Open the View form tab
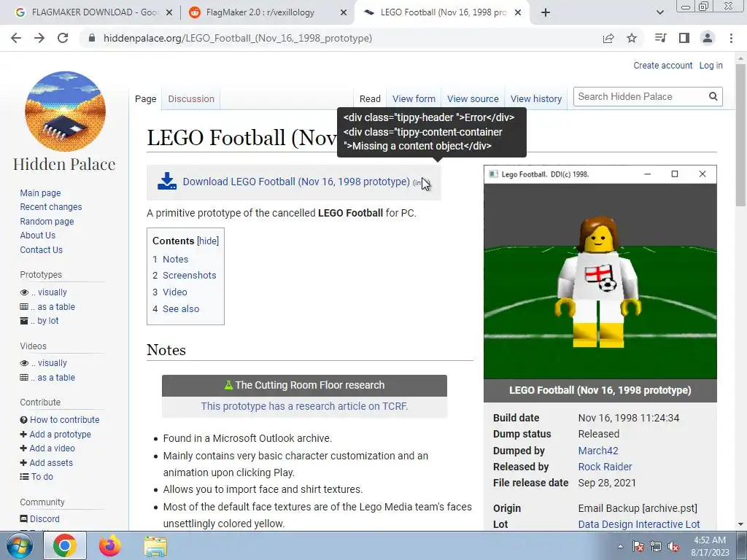Screen dimensions: 747x560 [x=414, y=98]
